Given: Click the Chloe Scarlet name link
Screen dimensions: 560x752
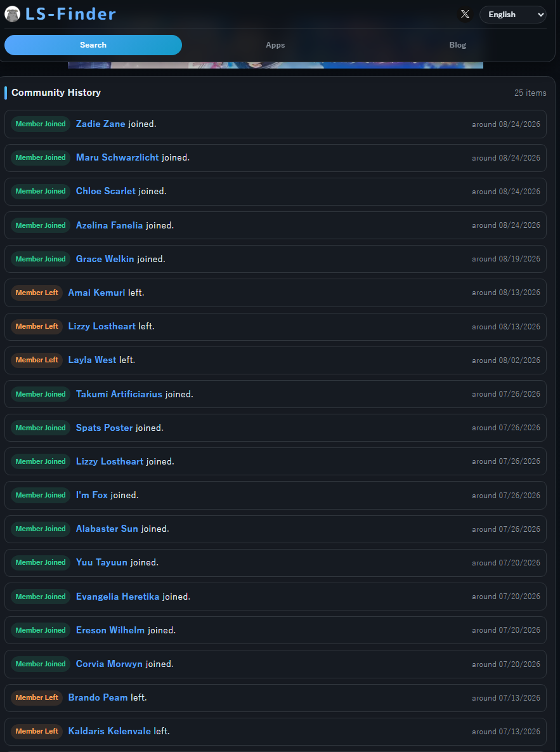Looking at the screenshot, I should 106,191.
